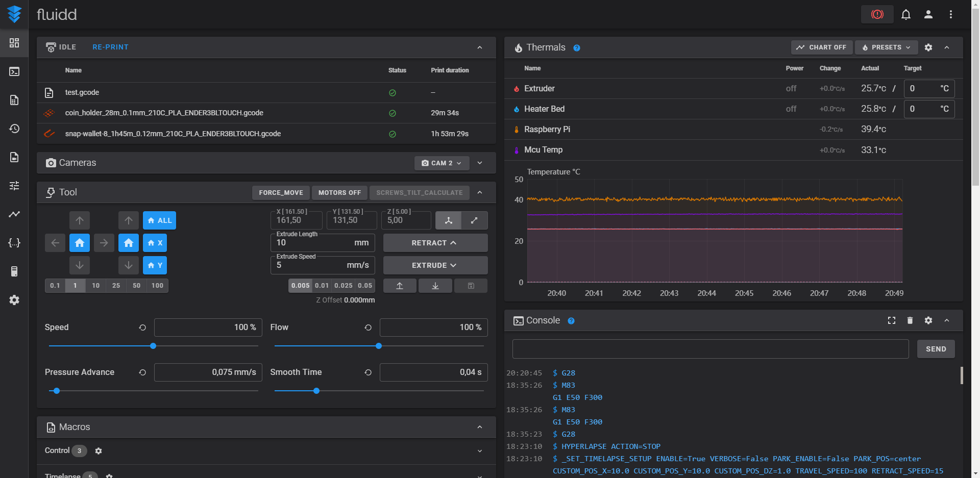Open the Tune page using the sliders icon
The height and width of the screenshot is (478, 980).
click(x=14, y=186)
